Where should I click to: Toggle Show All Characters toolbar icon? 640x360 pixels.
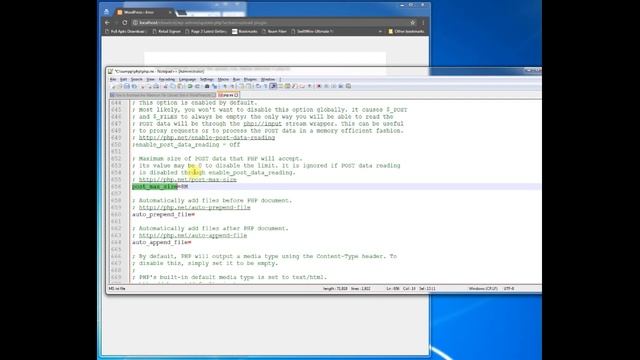[265, 86]
